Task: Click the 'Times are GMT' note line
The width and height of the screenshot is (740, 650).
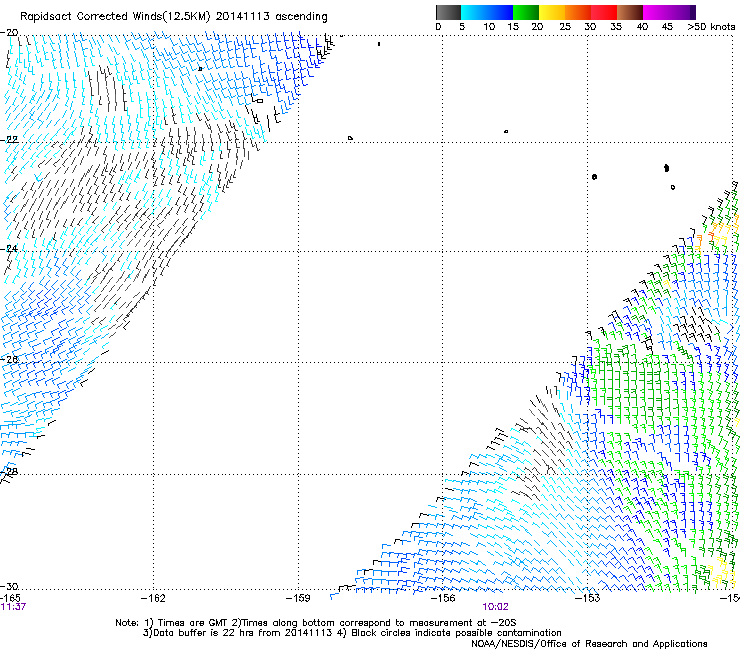Action: pyautogui.click(x=316, y=623)
